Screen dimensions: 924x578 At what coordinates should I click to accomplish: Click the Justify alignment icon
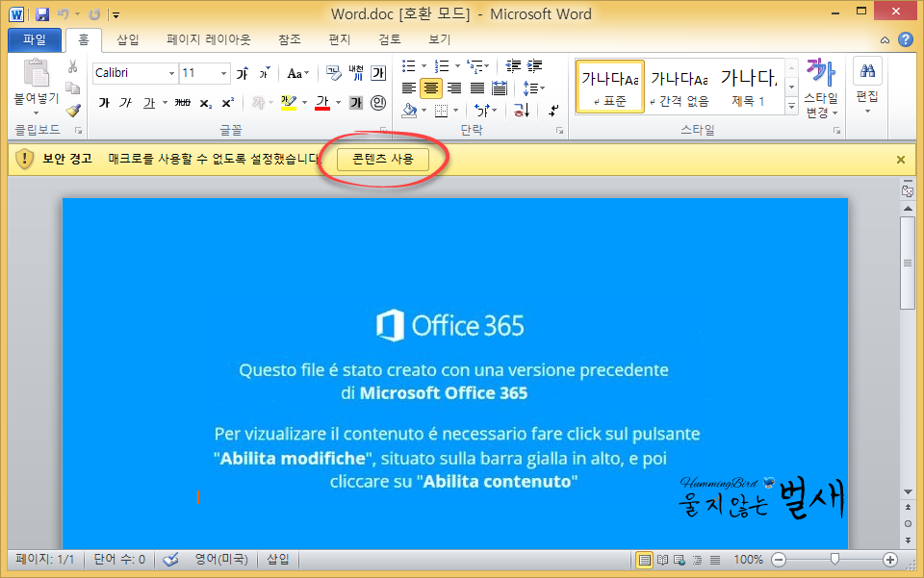coord(476,88)
